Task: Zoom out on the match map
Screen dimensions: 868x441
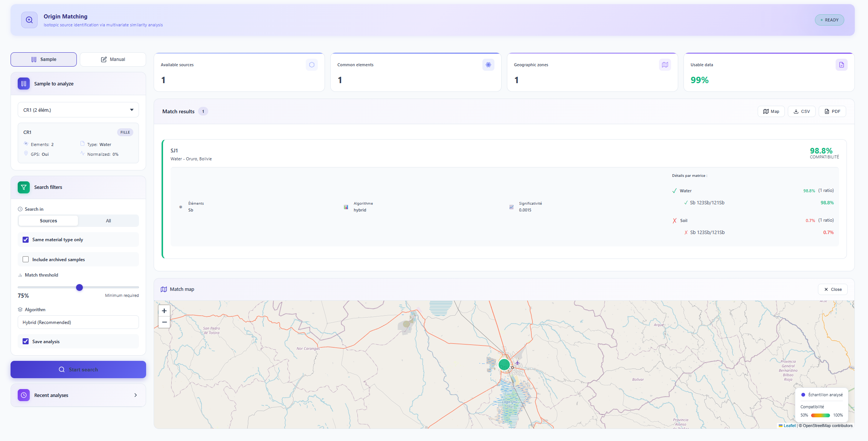Action: (x=164, y=322)
